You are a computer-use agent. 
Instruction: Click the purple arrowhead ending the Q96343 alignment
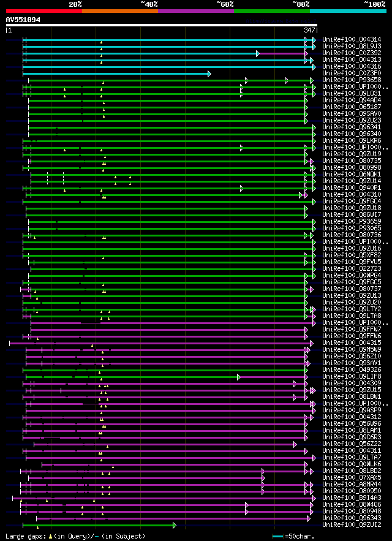(308, 518)
